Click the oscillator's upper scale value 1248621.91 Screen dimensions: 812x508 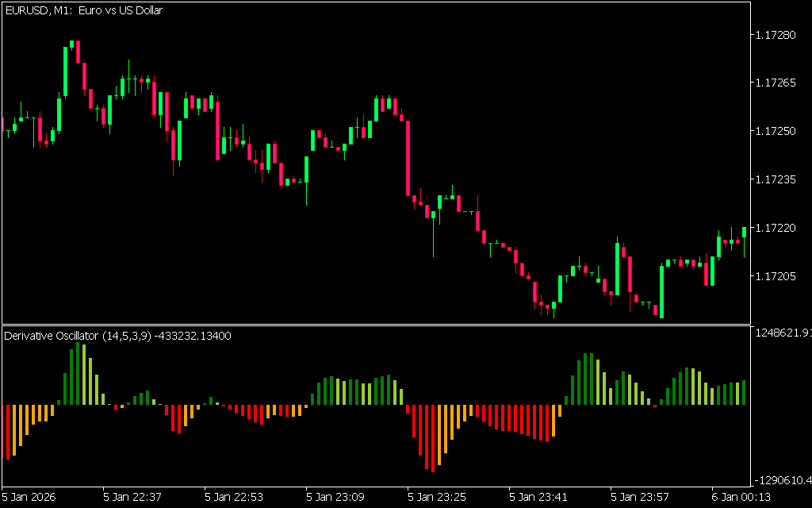pos(781,333)
